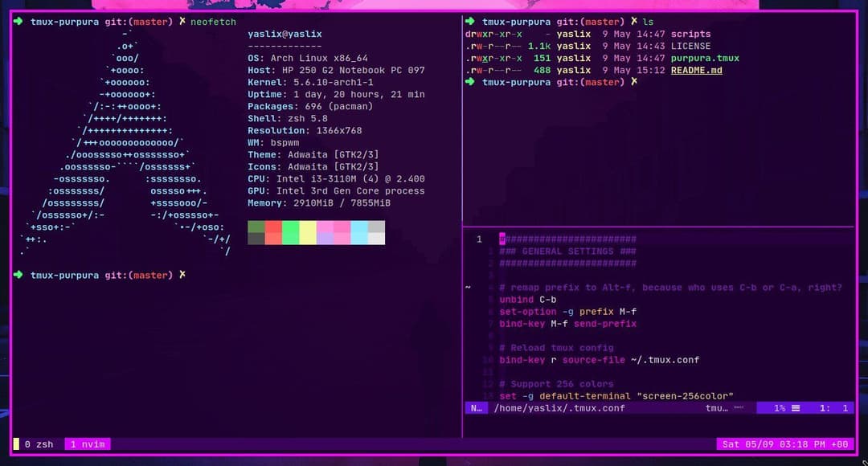Click the set-option -g prefix M-f line
This screenshot has width=868, height=466.
click(568, 312)
